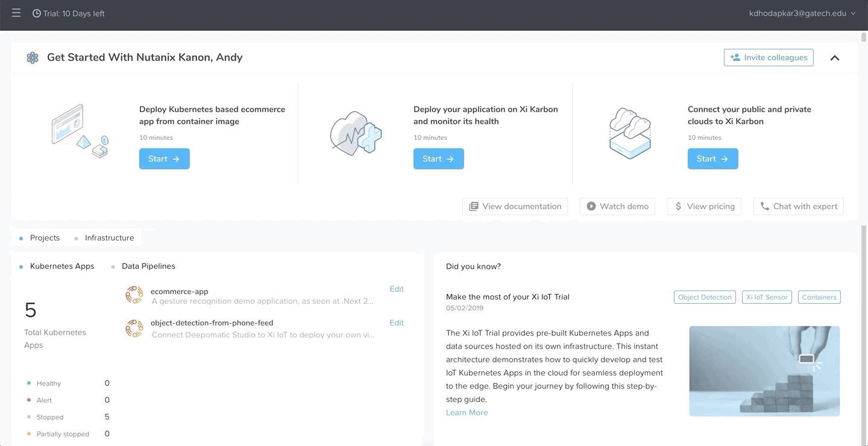Image resolution: width=868 pixels, height=446 pixels.
Task: Click the ecommerce app dashboard illustration
Action: point(80,131)
